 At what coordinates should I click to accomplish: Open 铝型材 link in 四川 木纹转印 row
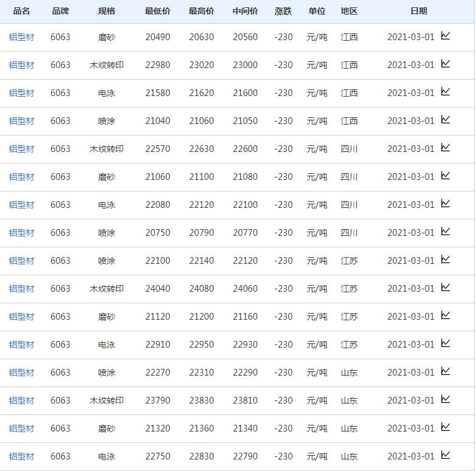coord(21,149)
